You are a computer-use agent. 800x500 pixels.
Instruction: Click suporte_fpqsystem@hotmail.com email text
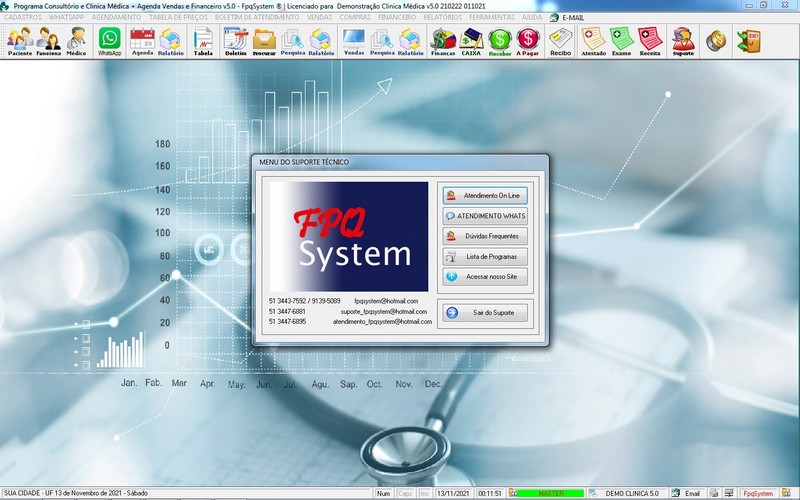pos(384,311)
